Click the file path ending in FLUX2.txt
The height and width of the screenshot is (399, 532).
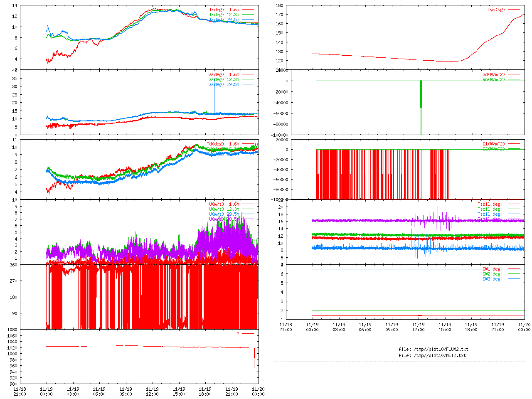click(x=433, y=350)
